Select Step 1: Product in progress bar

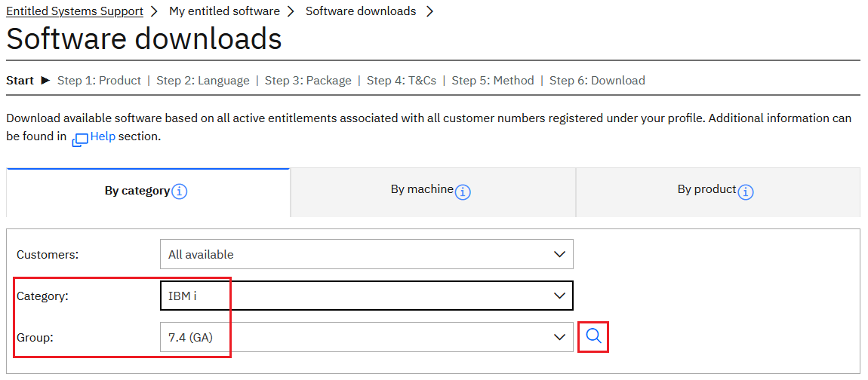point(99,81)
